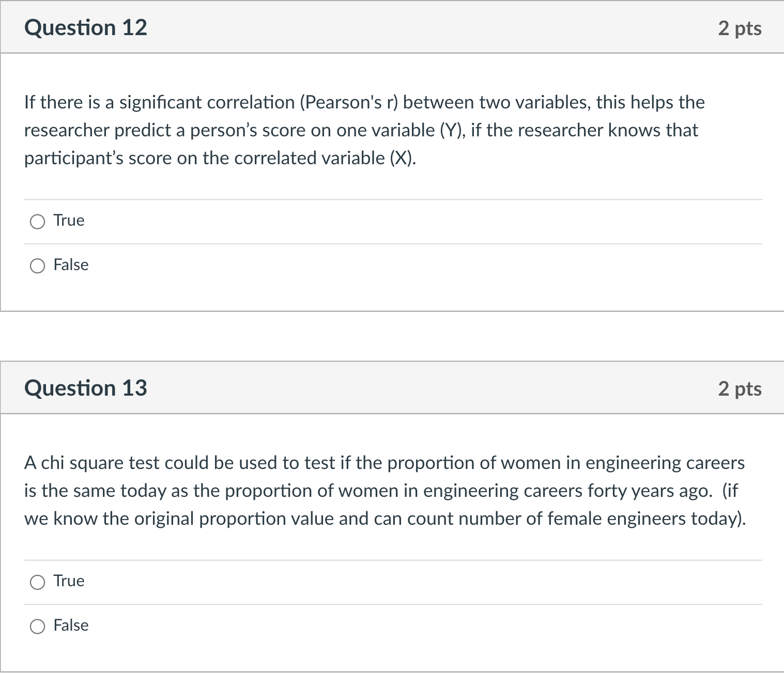Click the "True" label text under Question 13

click(69, 581)
